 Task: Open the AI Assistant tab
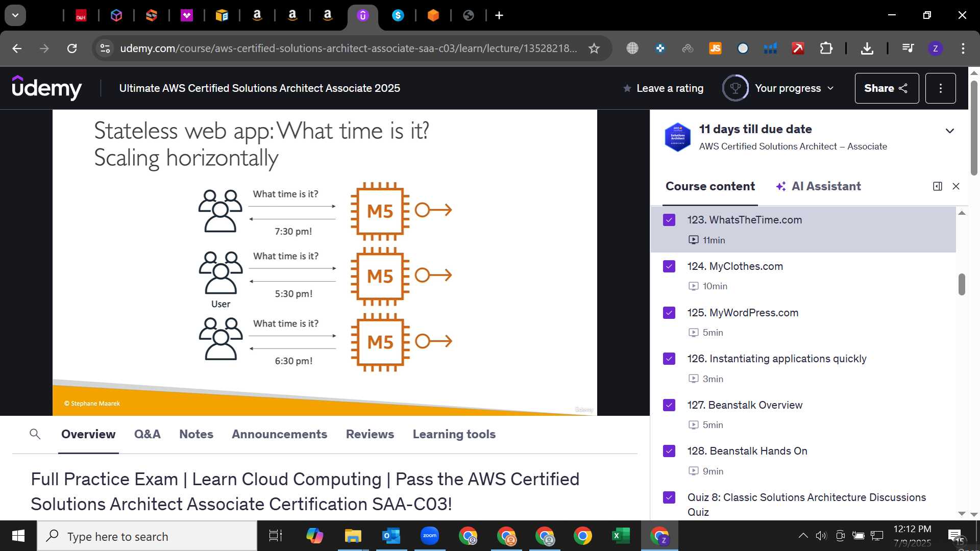(x=818, y=186)
